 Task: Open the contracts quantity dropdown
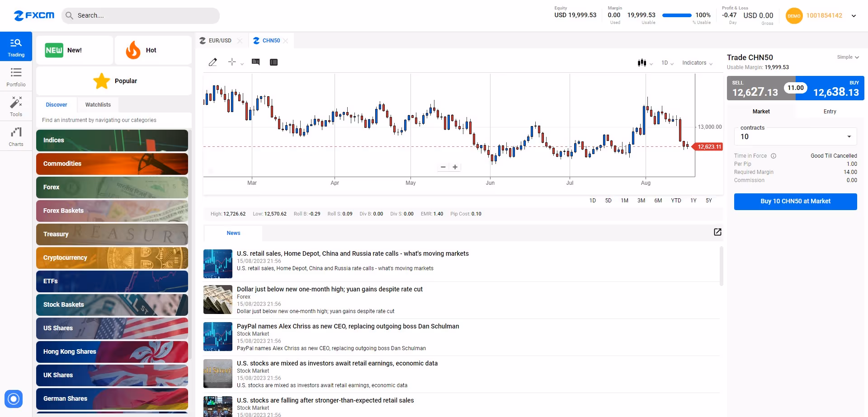(x=796, y=136)
